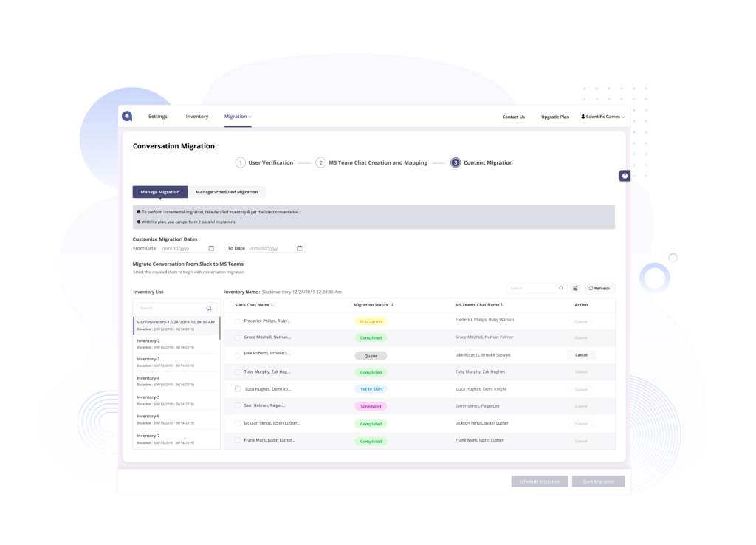Open the To Date calendar picker icon
Screen dimensions: 756x545
299,248
